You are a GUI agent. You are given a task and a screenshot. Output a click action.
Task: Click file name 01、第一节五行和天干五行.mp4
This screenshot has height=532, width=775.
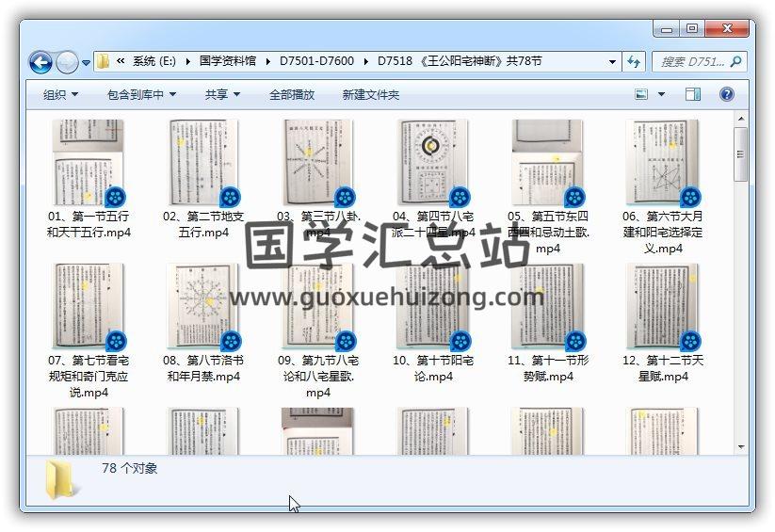(89, 224)
